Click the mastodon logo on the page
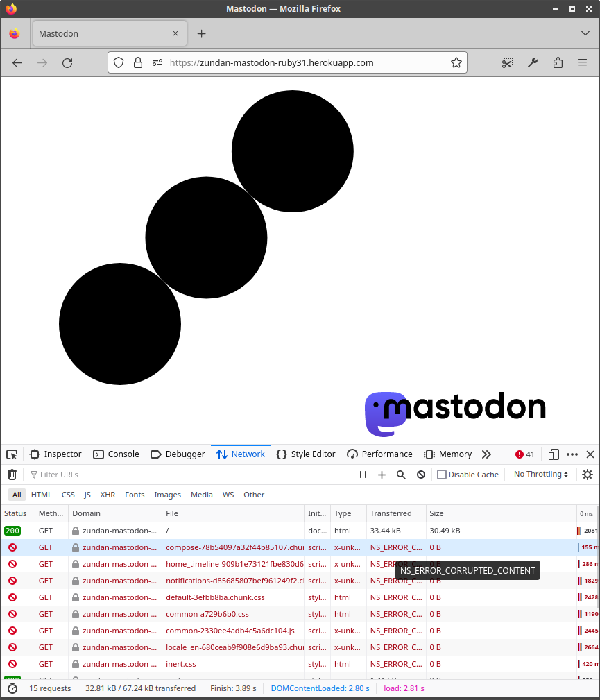The height and width of the screenshot is (700, 600). tap(455, 414)
